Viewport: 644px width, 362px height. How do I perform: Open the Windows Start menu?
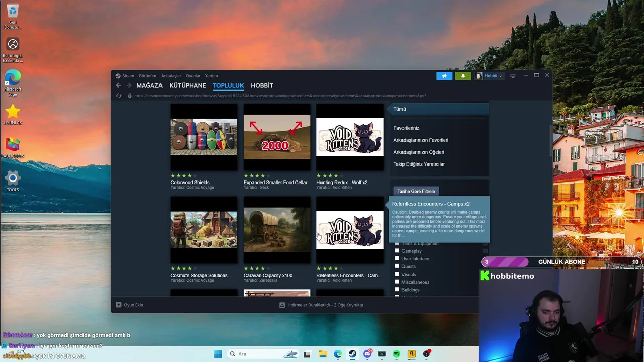218,354
